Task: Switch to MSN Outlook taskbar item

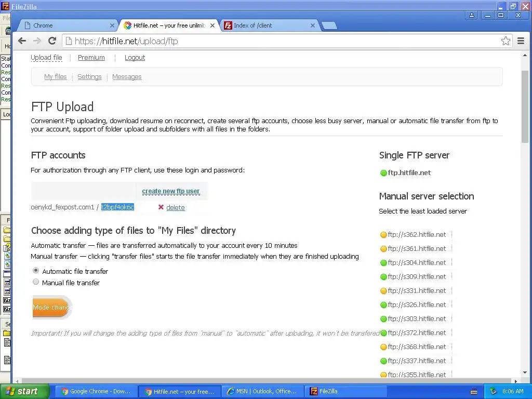Action: pyautogui.click(x=262, y=391)
